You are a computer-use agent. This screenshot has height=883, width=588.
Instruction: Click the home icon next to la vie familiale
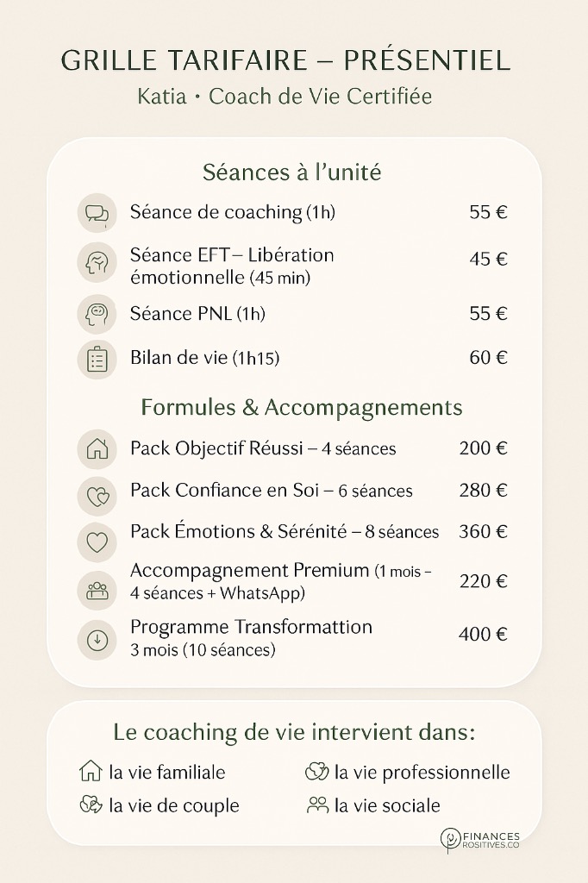coord(90,771)
